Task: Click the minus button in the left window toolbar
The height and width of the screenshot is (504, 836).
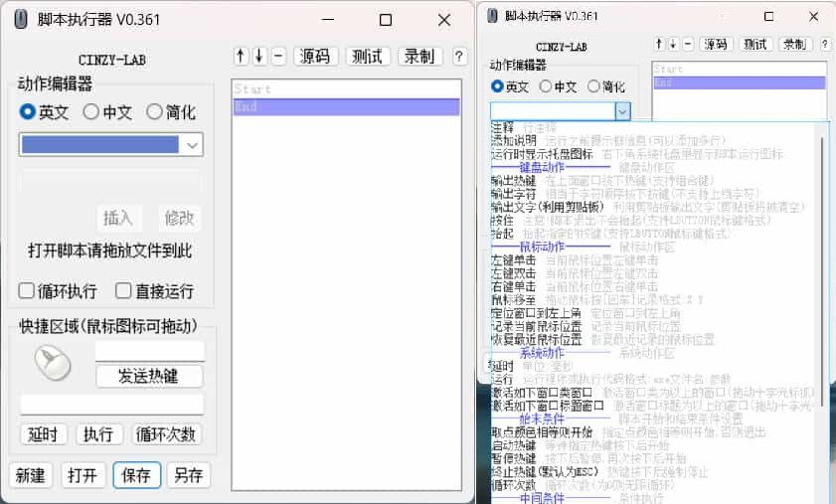Action: click(278, 57)
